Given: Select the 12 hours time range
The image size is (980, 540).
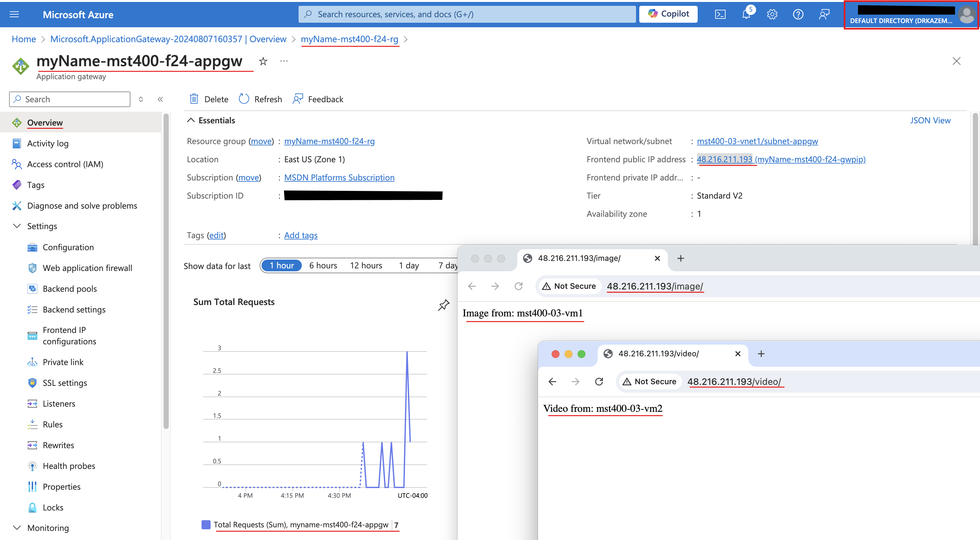Looking at the screenshot, I should (x=366, y=266).
